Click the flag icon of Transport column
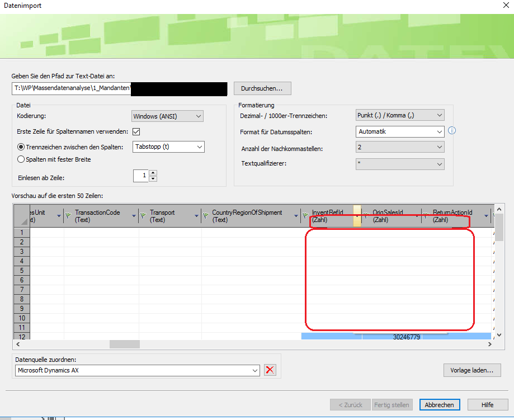 tap(143, 215)
